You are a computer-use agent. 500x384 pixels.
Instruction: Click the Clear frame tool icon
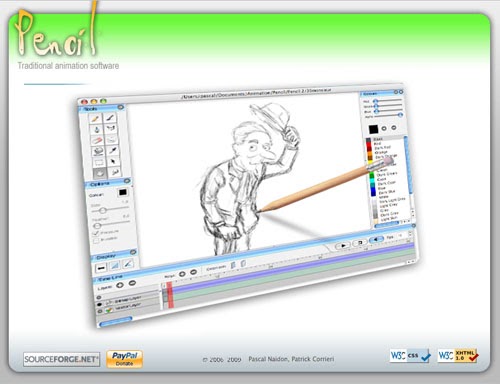[98, 152]
